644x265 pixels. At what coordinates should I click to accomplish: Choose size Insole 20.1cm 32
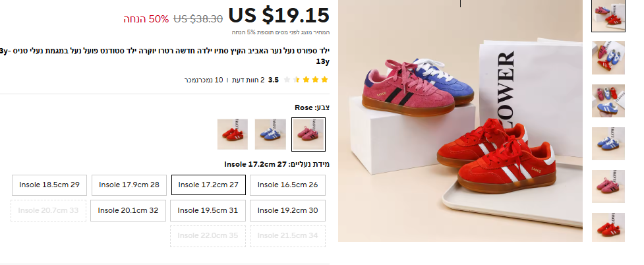coord(128,210)
